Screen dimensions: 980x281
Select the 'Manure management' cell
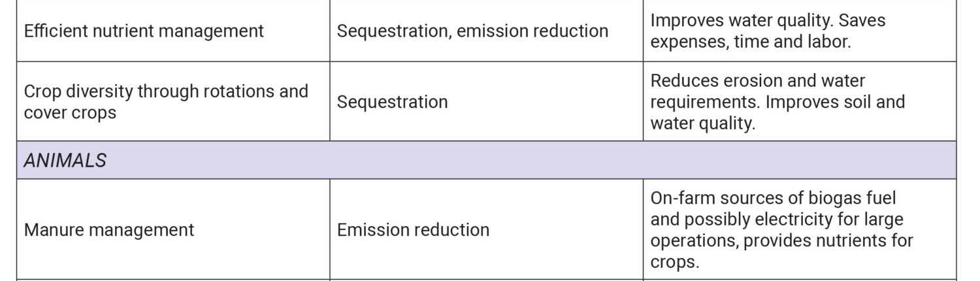108,230
